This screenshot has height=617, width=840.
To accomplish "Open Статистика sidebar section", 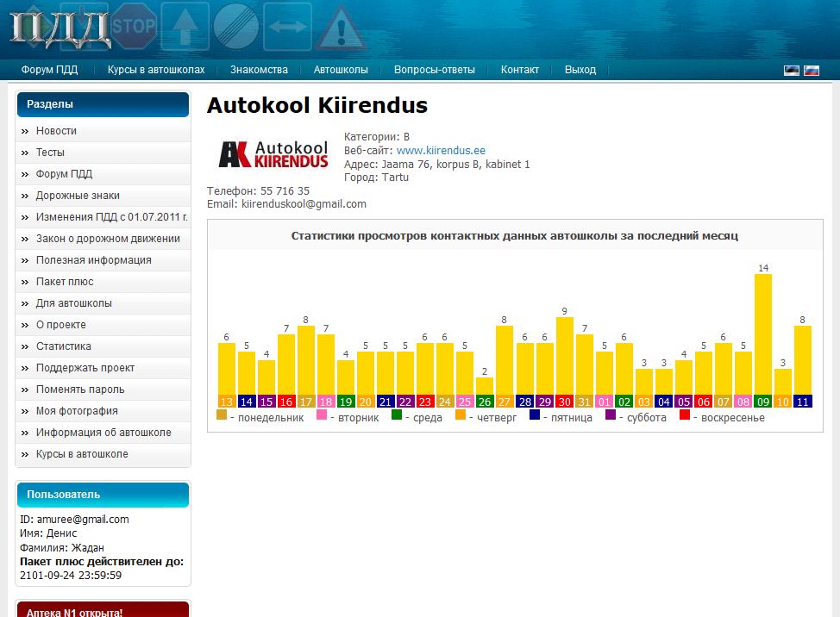I will click(x=103, y=346).
